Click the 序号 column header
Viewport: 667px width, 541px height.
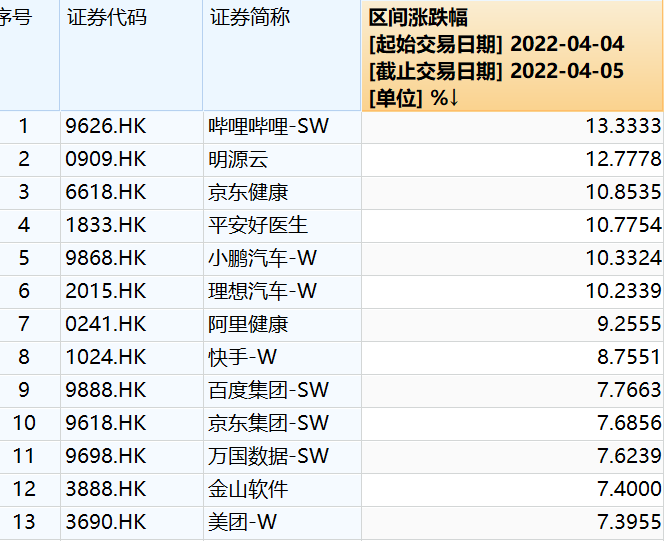[17, 18]
